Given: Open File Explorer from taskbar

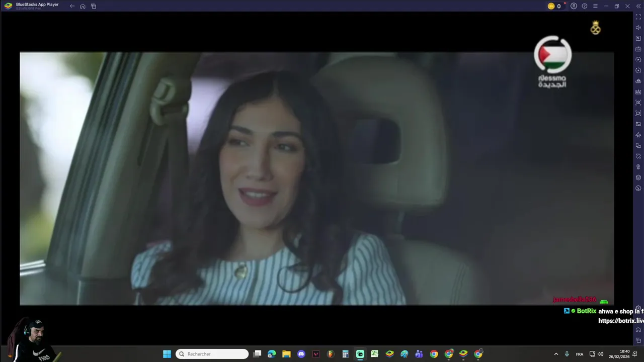Looking at the screenshot, I should [x=286, y=354].
